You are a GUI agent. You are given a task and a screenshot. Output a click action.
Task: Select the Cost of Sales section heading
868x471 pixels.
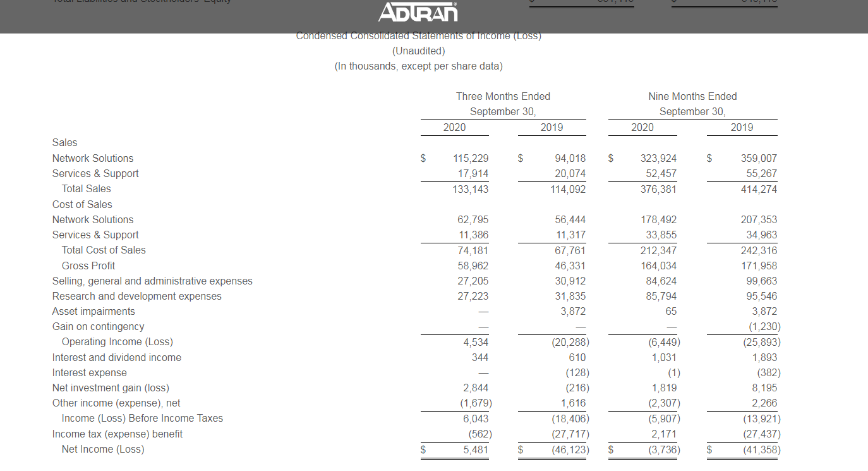pyautogui.click(x=82, y=204)
